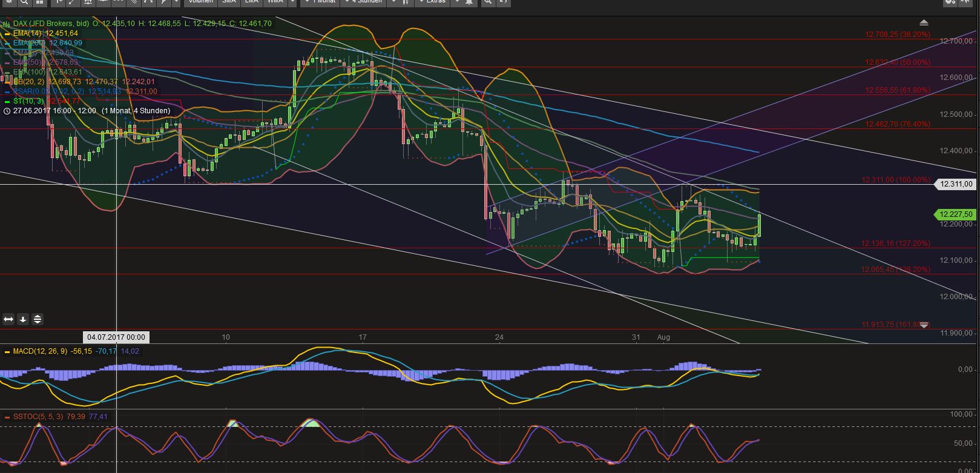Click the 12.311,00 horizontal line price marker

956,184
